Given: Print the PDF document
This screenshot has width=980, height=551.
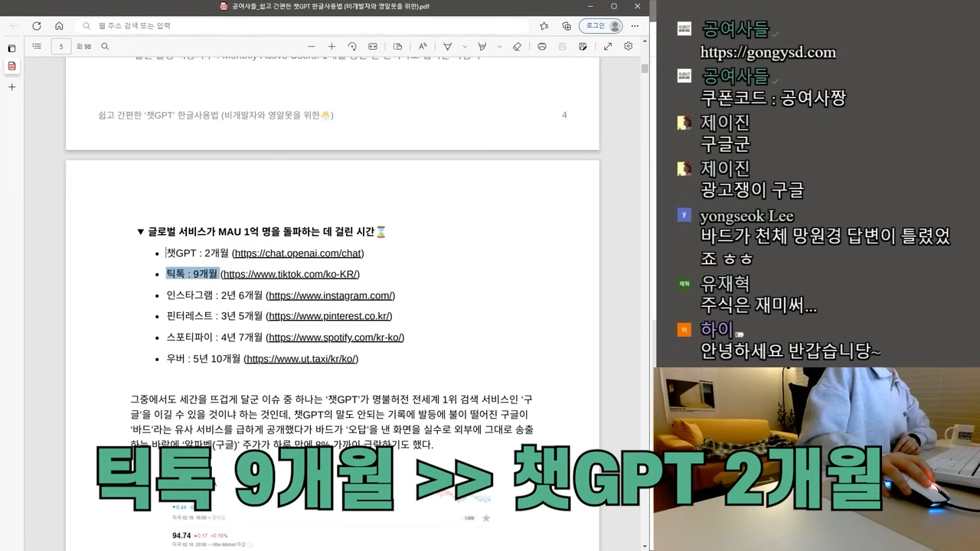Looking at the screenshot, I should pos(542,46).
